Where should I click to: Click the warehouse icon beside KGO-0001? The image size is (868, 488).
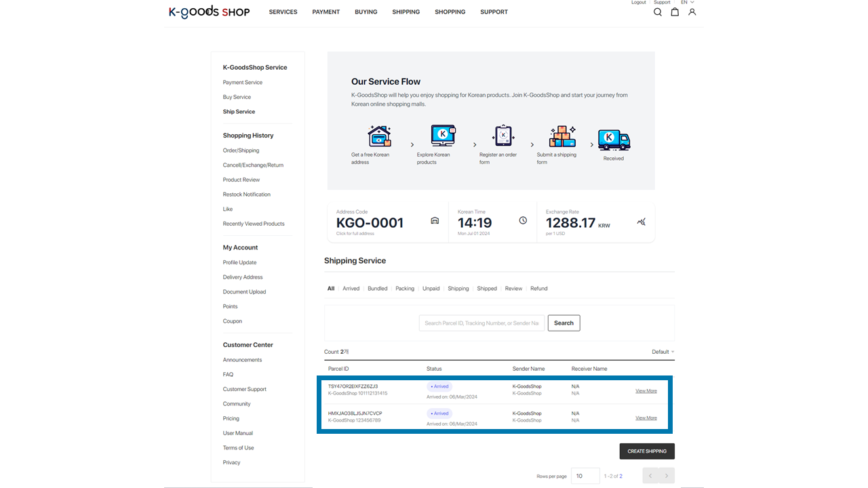[435, 221]
